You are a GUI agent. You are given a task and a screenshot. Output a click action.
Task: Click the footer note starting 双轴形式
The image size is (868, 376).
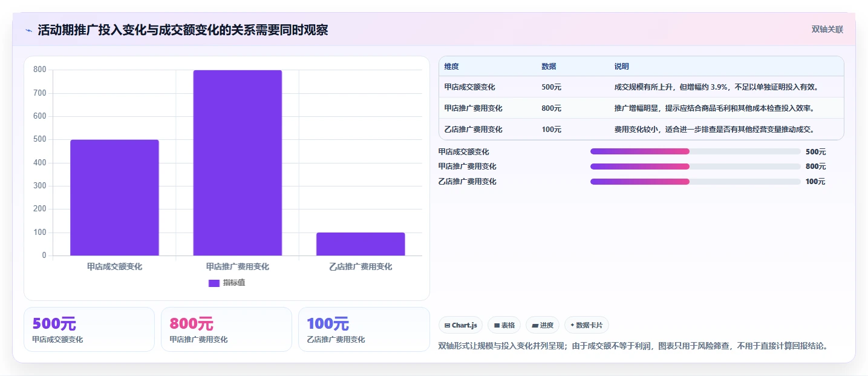[x=633, y=346]
